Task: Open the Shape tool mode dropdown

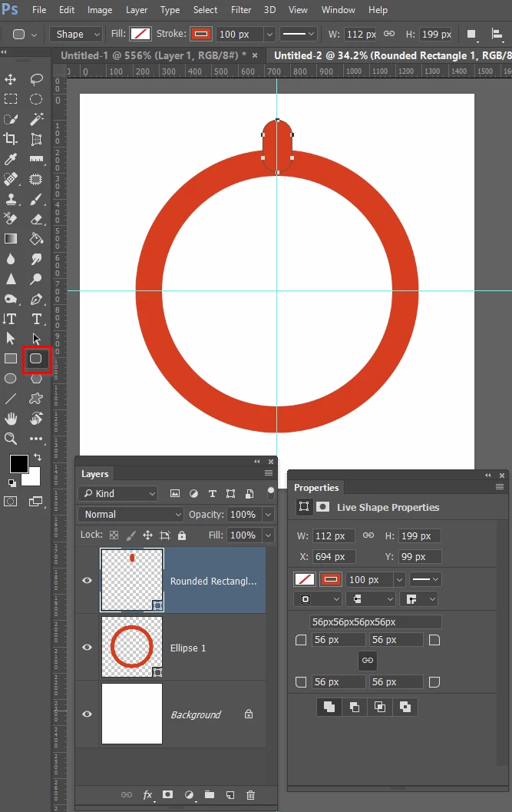Action: click(x=75, y=34)
